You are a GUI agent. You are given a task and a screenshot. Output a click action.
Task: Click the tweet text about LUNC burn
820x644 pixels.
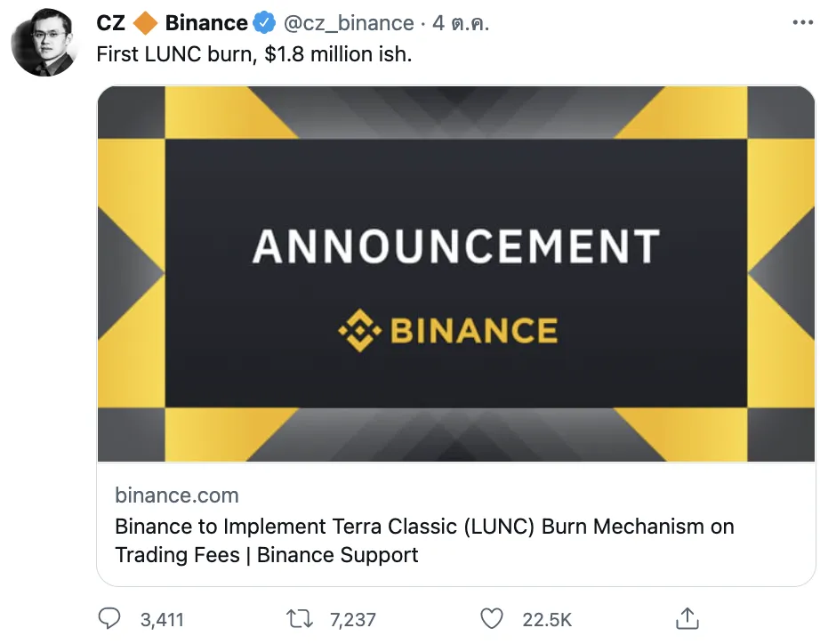coord(254,54)
